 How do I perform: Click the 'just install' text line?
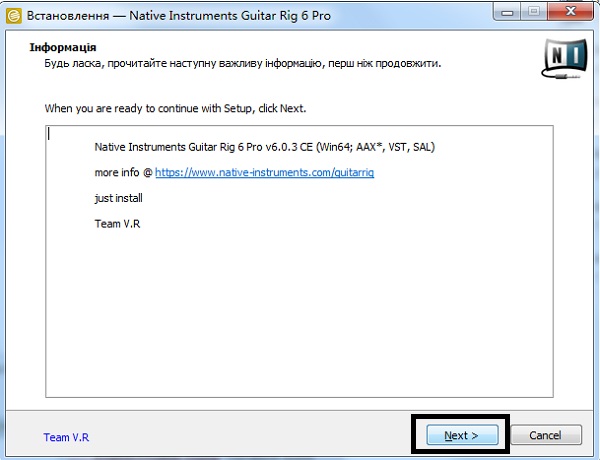(x=118, y=198)
